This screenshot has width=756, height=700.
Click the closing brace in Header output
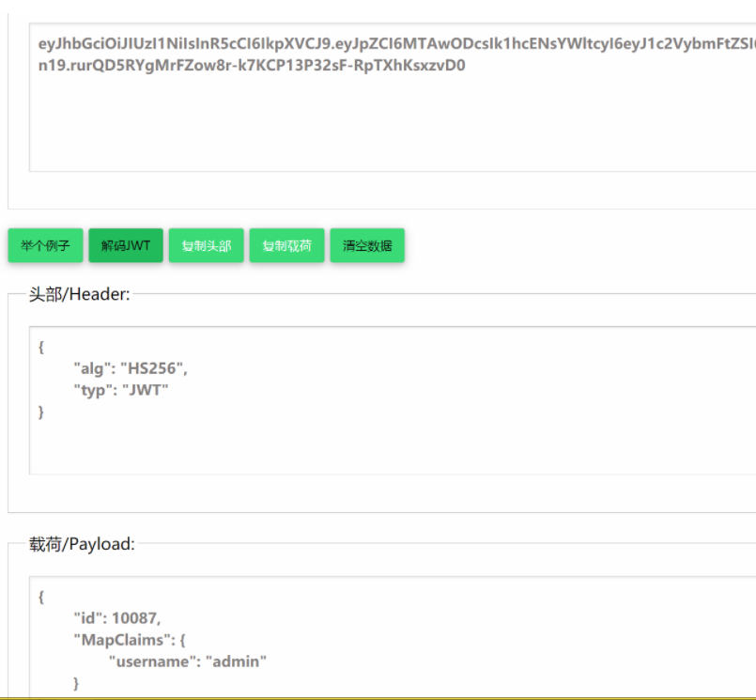(41, 412)
